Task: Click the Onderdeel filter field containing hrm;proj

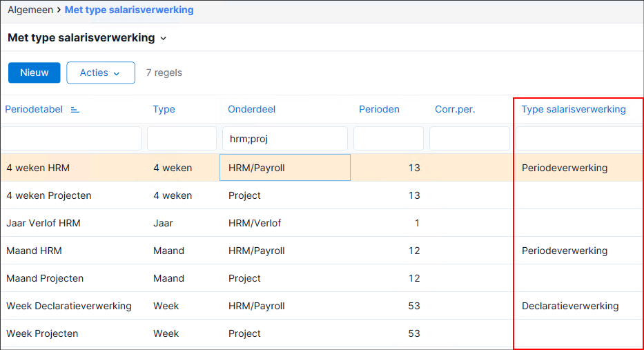Action: click(x=284, y=139)
